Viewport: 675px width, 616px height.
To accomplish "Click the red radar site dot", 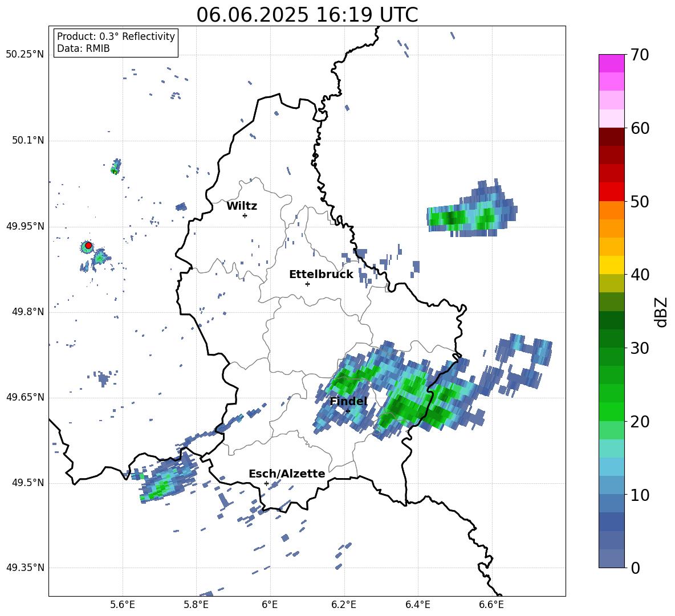I will pos(88,246).
